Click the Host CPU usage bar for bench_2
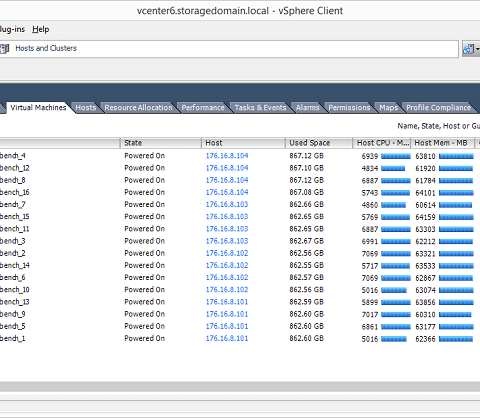Screen dimensions: 480x418 tap(396, 254)
